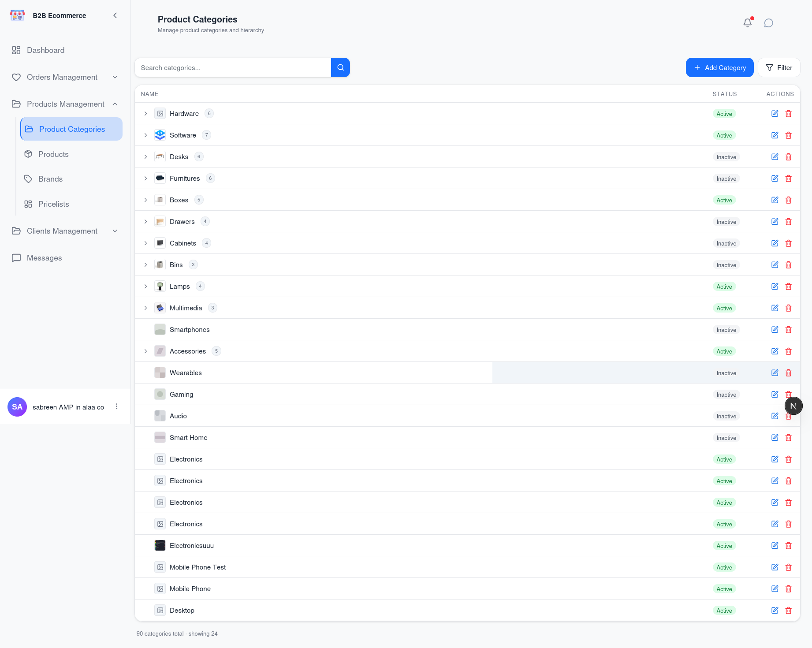
Task: Open the Pricelists page
Action: tap(71, 204)
